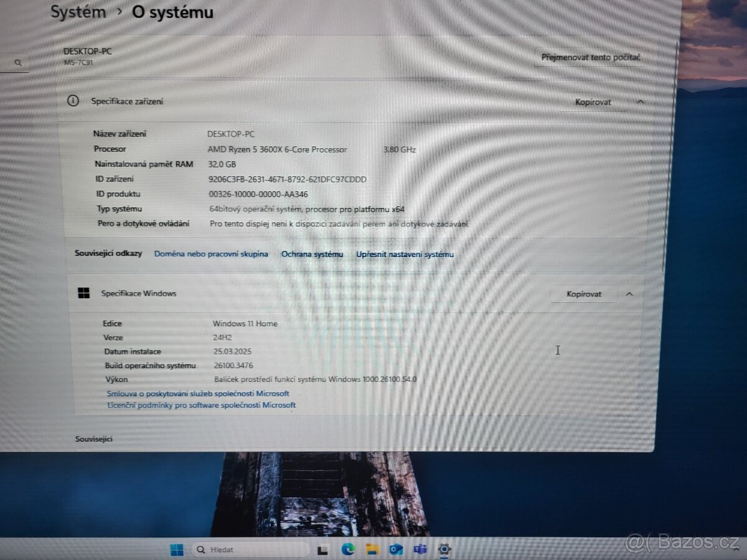Click the ID zařízení value 9206C3FB
The width and height of the screenshot is (747, 560).
(288, 179)
